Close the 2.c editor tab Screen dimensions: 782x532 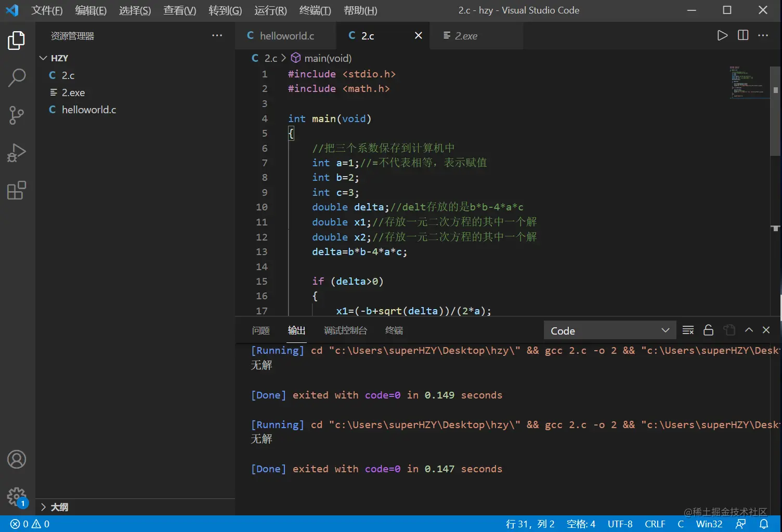(418, 35)
